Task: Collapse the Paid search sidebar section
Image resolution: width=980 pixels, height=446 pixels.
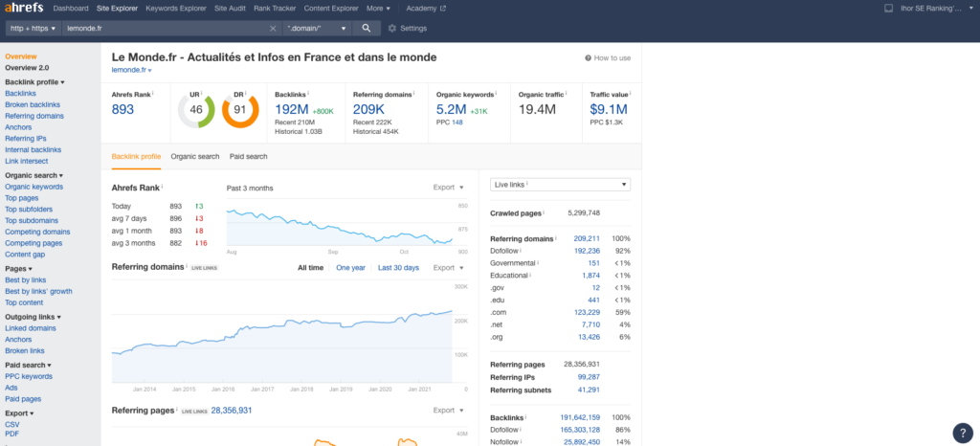Action: click(28, 365)
